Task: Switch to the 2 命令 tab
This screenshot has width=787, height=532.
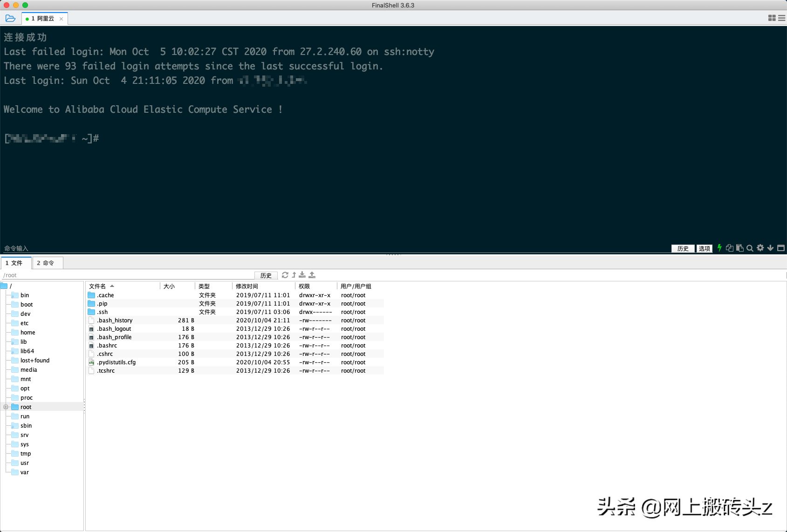Action: (47, 263)
